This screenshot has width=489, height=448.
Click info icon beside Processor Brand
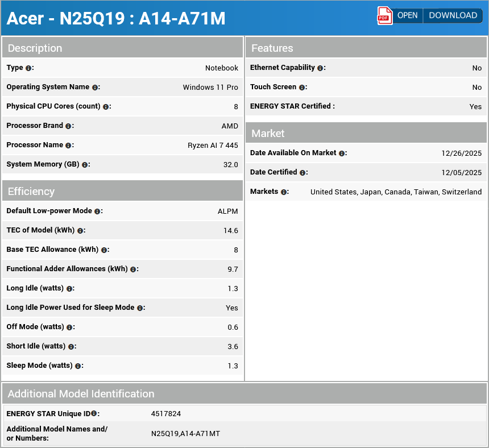coord(68,126)
